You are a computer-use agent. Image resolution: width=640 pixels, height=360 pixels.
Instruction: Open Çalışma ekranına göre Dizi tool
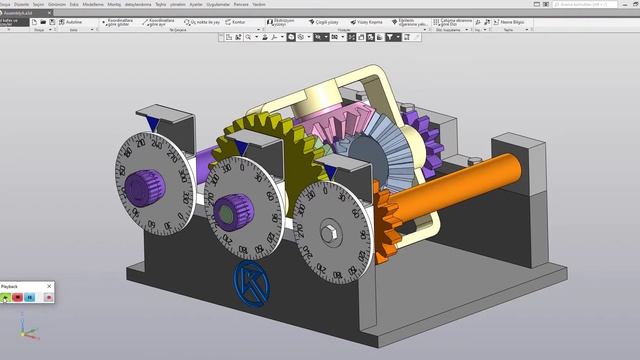[452, 22]
